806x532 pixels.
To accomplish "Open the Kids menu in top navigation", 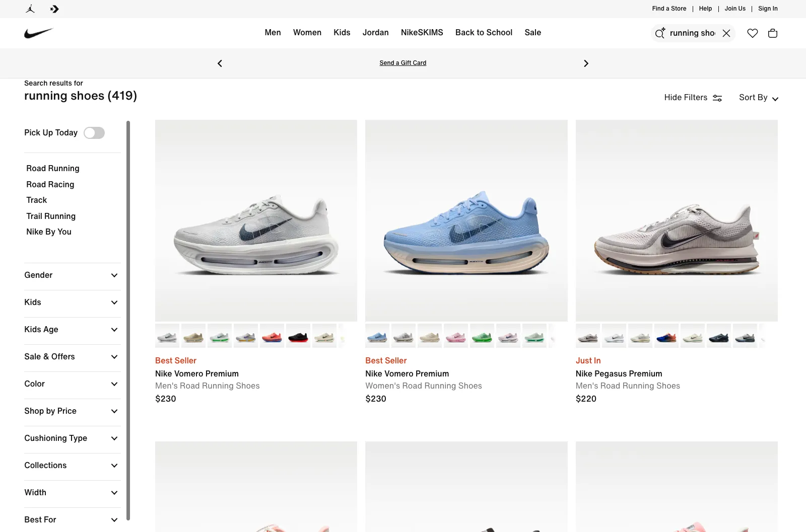I will [342, 33].
